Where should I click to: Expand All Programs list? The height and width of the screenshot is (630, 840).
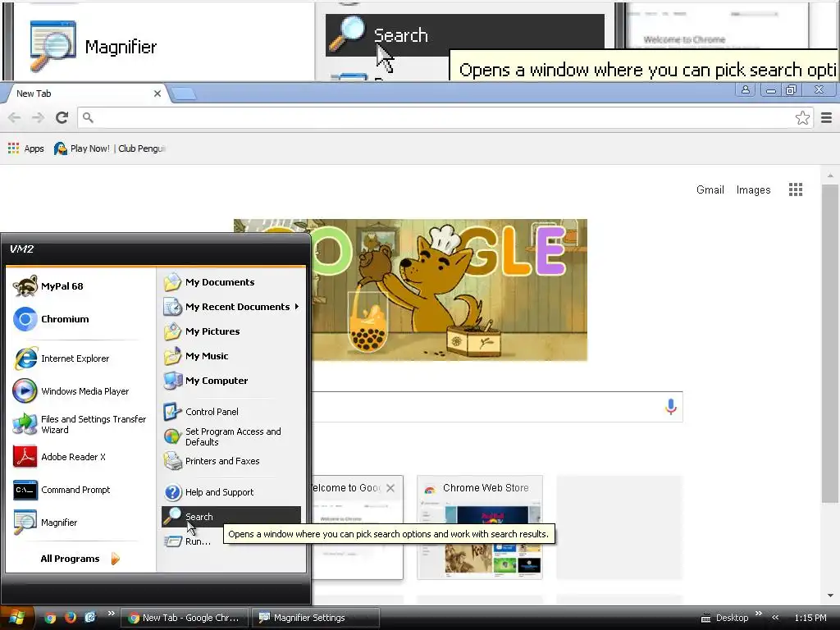coord(80,559)
